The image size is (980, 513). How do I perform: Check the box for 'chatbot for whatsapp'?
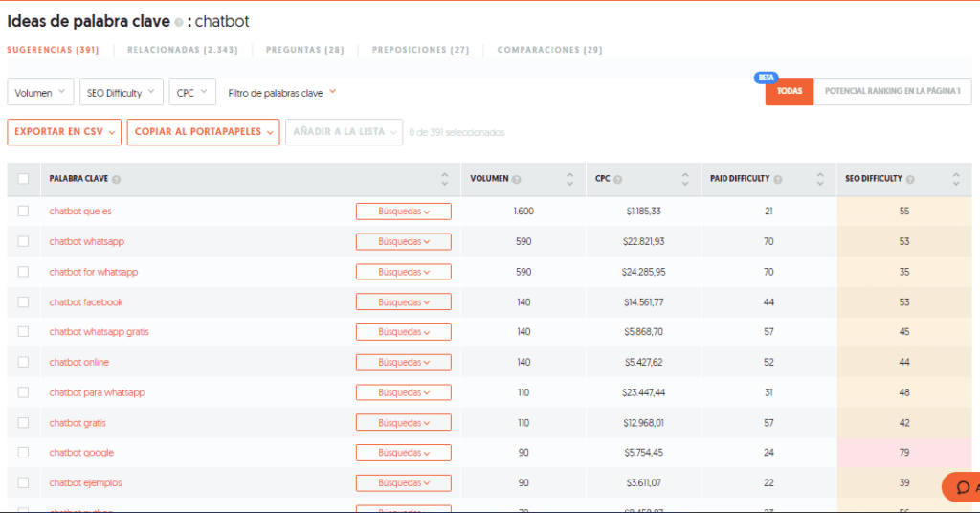23,272
